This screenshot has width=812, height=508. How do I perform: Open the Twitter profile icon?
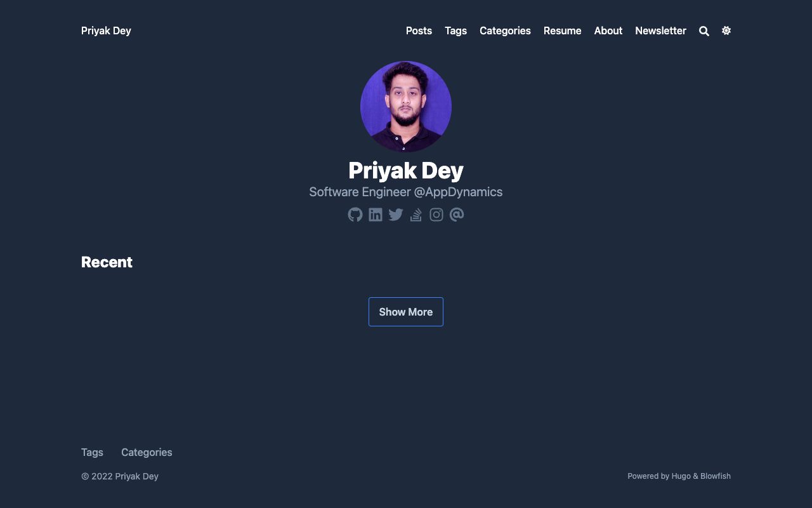[x=396, y=215]
